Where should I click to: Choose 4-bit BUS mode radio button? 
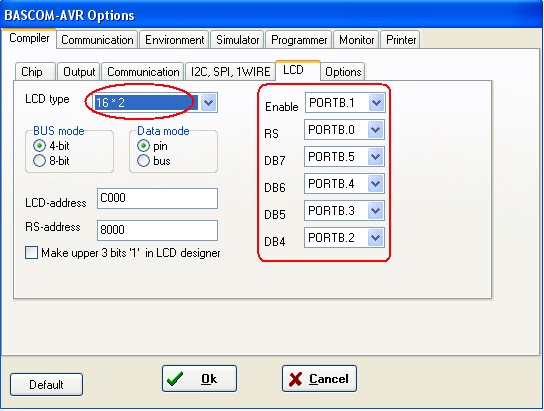coord(39,146)
